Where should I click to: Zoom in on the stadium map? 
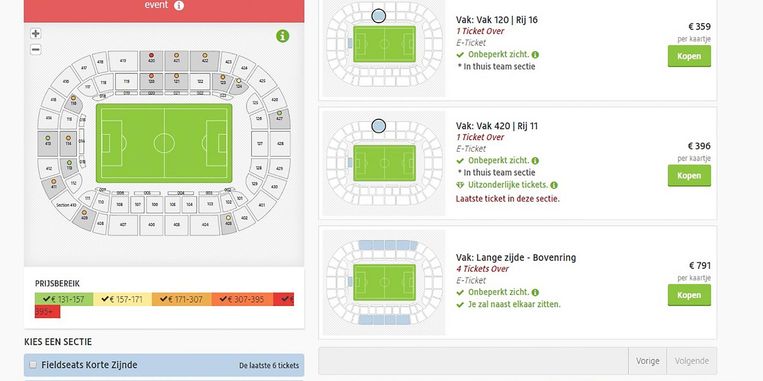[36, 34]
